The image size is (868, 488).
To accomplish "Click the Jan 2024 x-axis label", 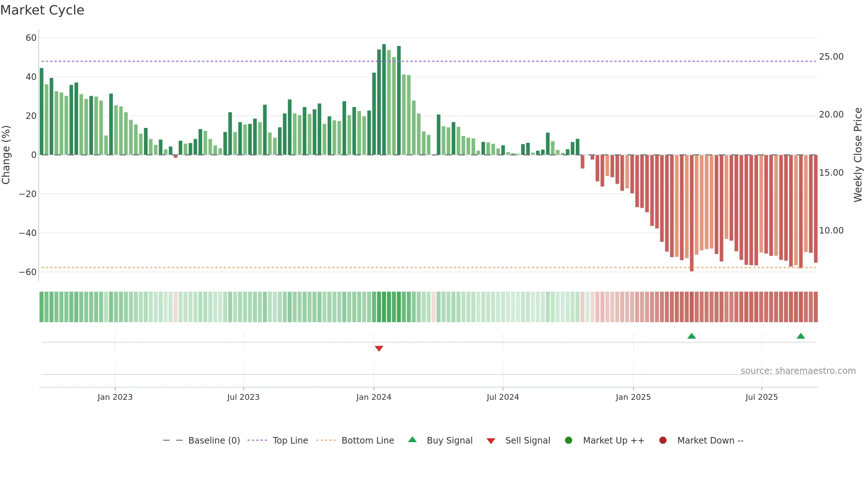I will [x=374, y=397].
